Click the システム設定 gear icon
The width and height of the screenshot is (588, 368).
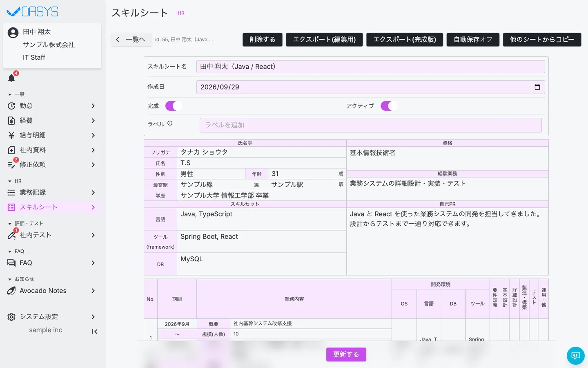[11, 317]
